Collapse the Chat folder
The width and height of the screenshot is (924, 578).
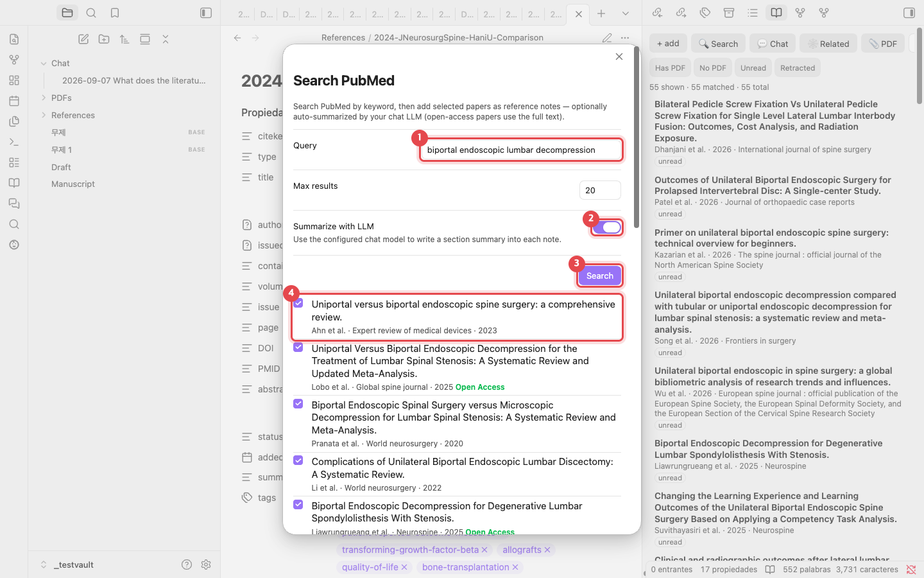click(x=44, y=64)
